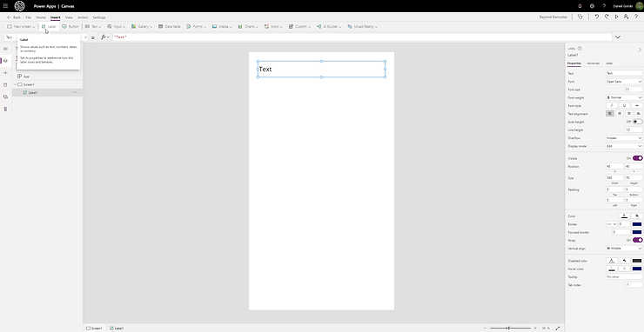Open the Font weight dropdown
644x332 pixels.
pos(624,97)
